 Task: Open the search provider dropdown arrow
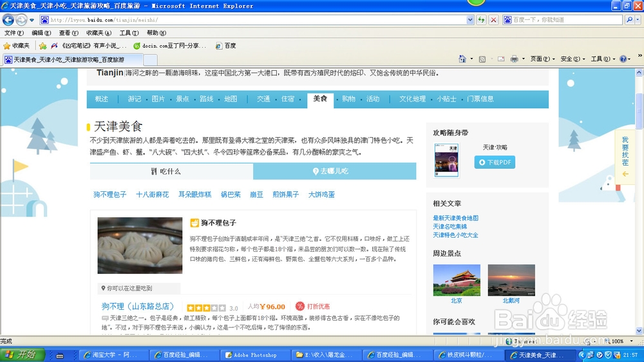click(x=638, y=20)
